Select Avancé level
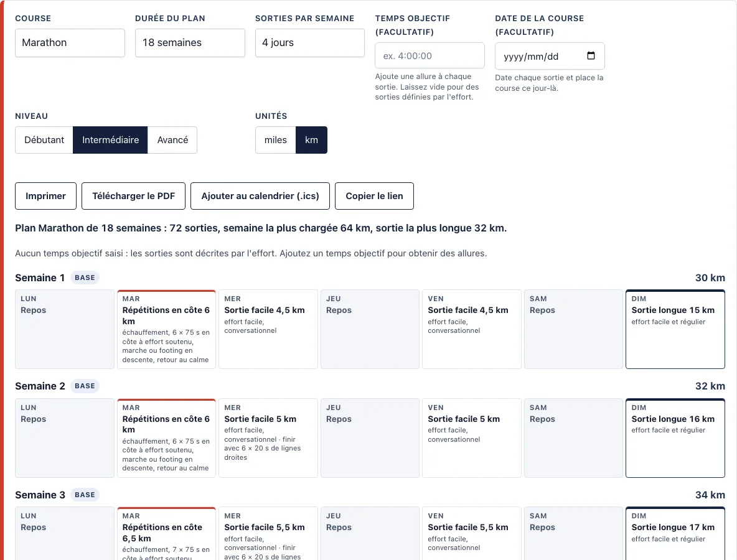Image resolution: width=737 pixels, height=560 pixels. coord(172,140)
